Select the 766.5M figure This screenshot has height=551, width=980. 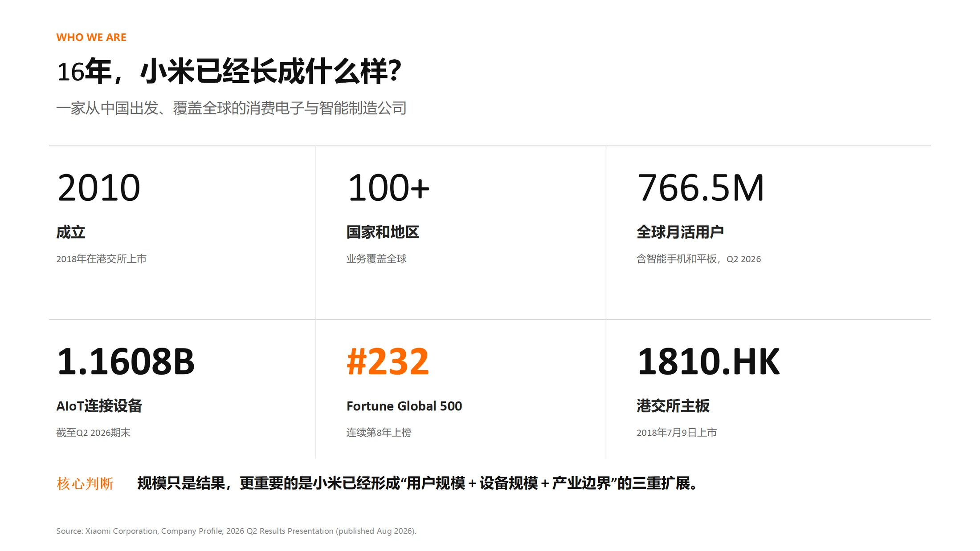pyautogui.click(x=701, y=188)
